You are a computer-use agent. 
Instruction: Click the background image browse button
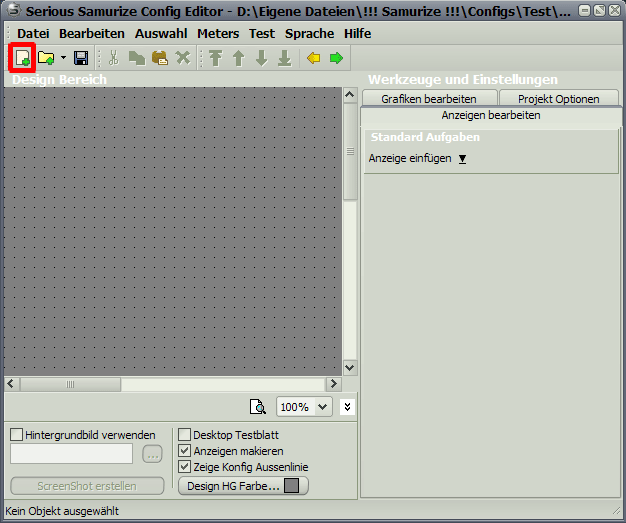click(x=153, y=454)
